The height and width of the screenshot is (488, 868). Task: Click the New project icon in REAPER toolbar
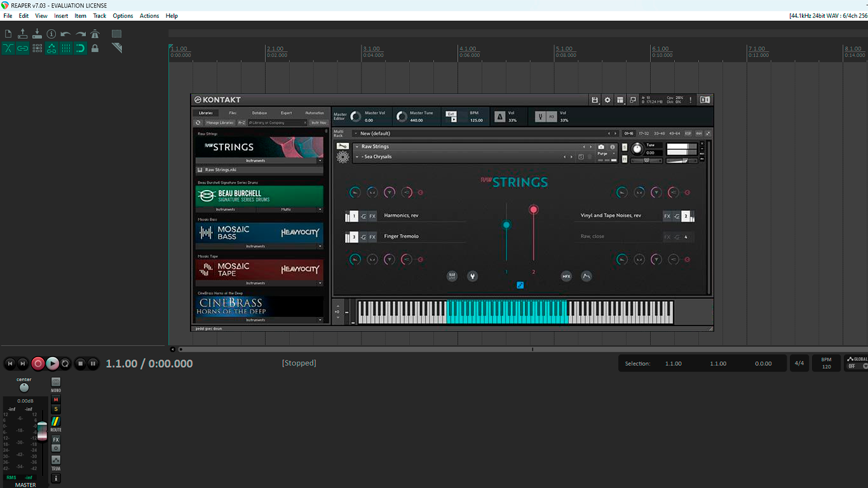8,34
